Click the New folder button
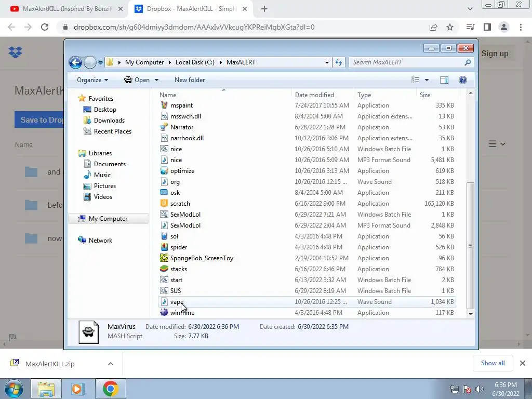 [189, 80]
